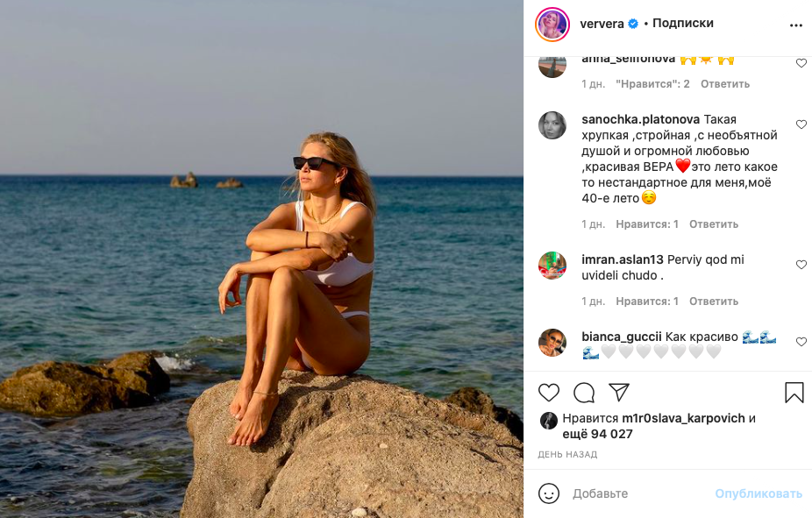Like imran.aslan13's comment

coord(801,265)
